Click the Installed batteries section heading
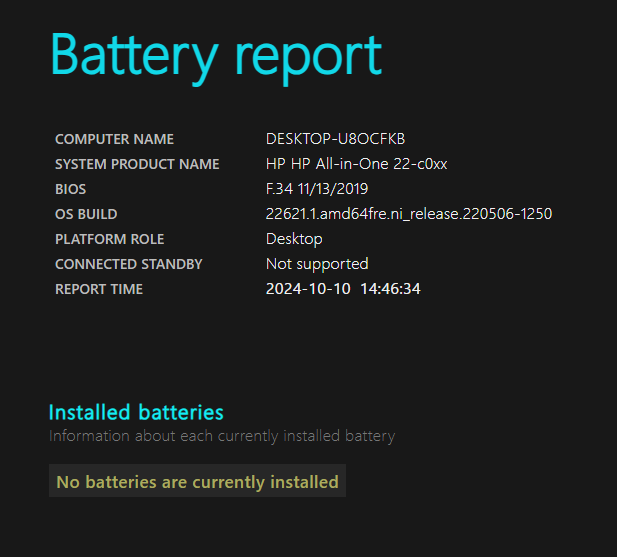Image resolution: width=617 pixels, height=557 pixels. [136, 413]
